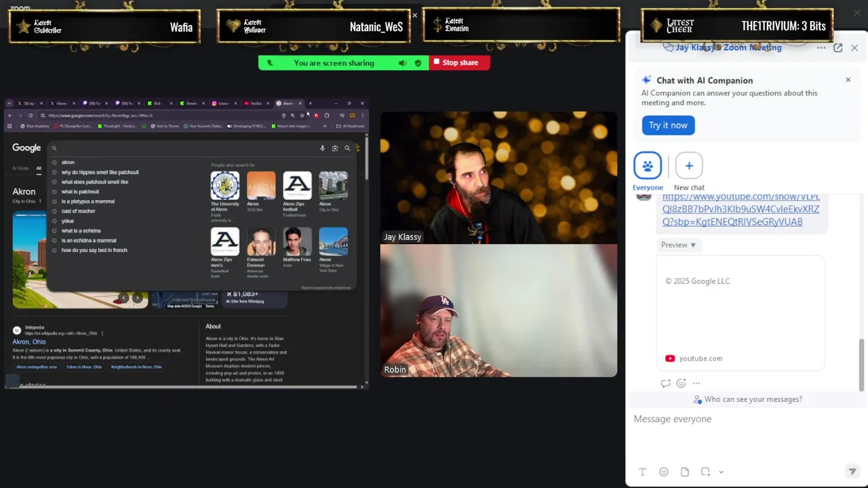Screen dimensions: 868x488
Task: Open The University of Akron thumbnail
Action: coord(224,186)
